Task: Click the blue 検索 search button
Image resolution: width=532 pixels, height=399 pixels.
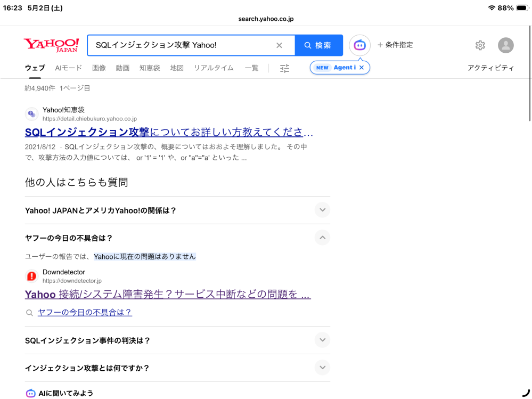Action: 318,45
